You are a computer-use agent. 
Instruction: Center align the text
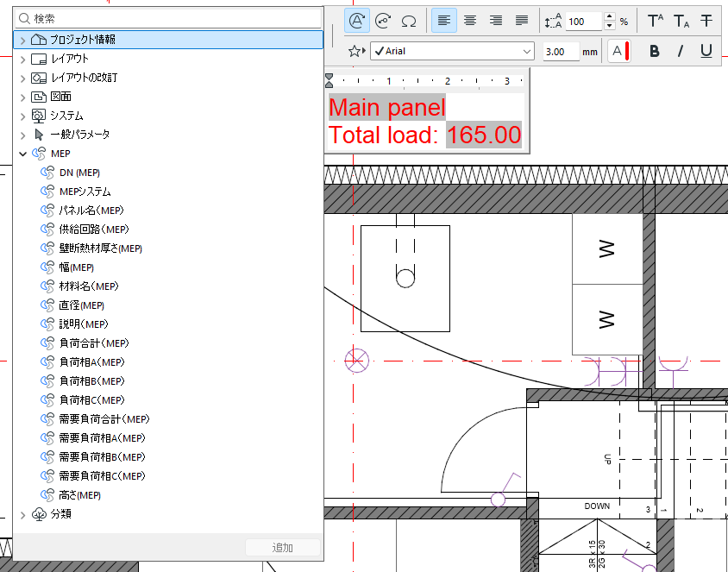coord(470,21)
